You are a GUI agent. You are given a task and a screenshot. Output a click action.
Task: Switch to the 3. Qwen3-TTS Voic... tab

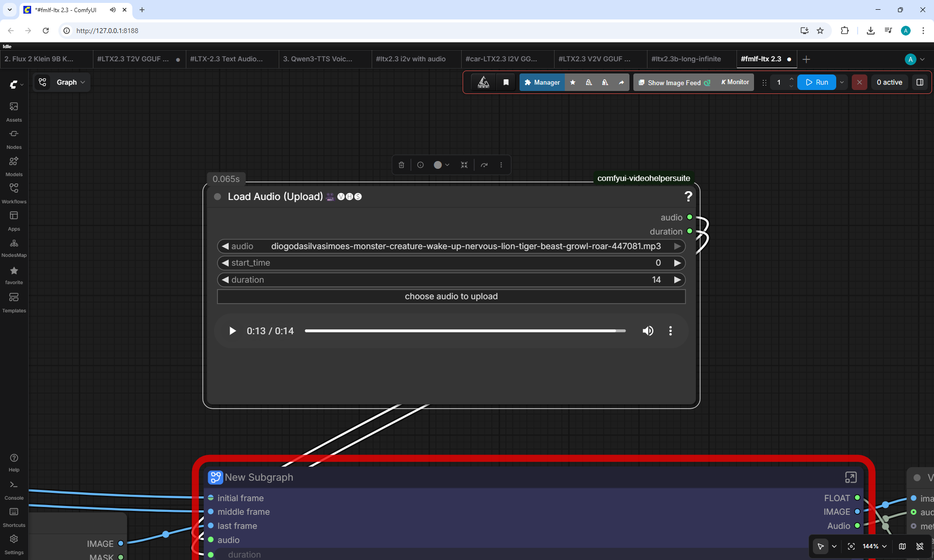318,59
